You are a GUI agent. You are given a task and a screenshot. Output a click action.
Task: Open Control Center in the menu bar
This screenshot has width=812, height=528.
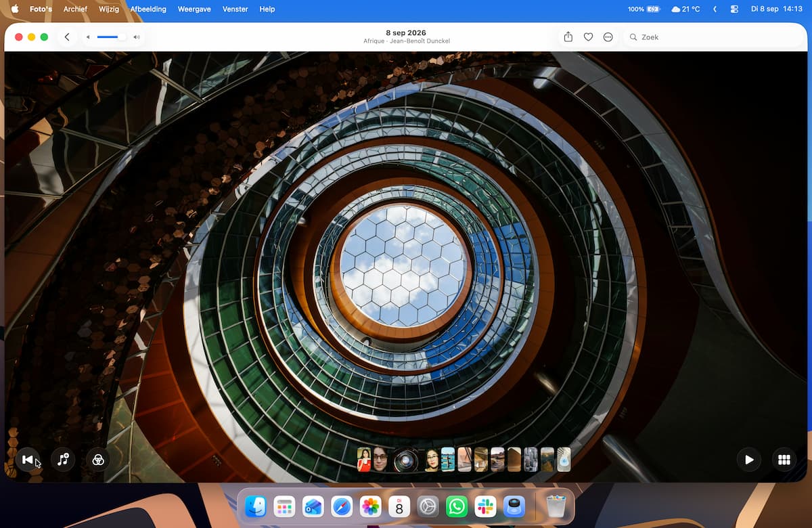[x=735, y=9]
